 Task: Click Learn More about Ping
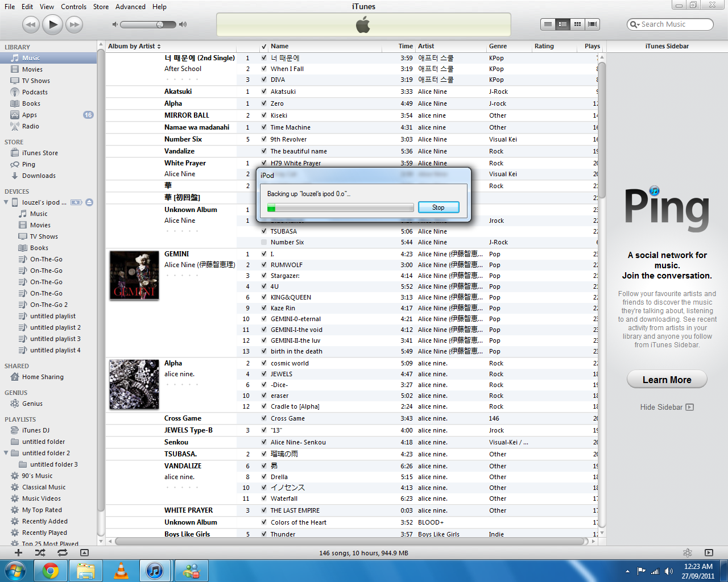[667, 379]
